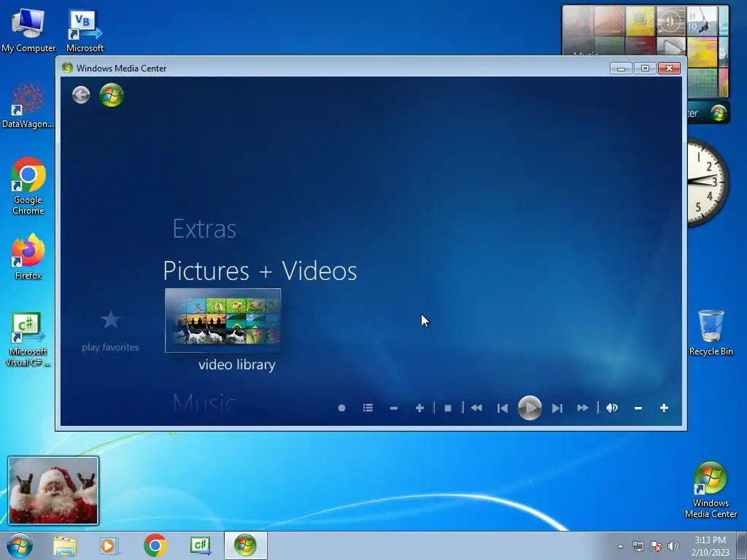Open Windows Explorer from taskbar
Image resolution: width=747 pixels, height=560 pixels.
(65, 546)
